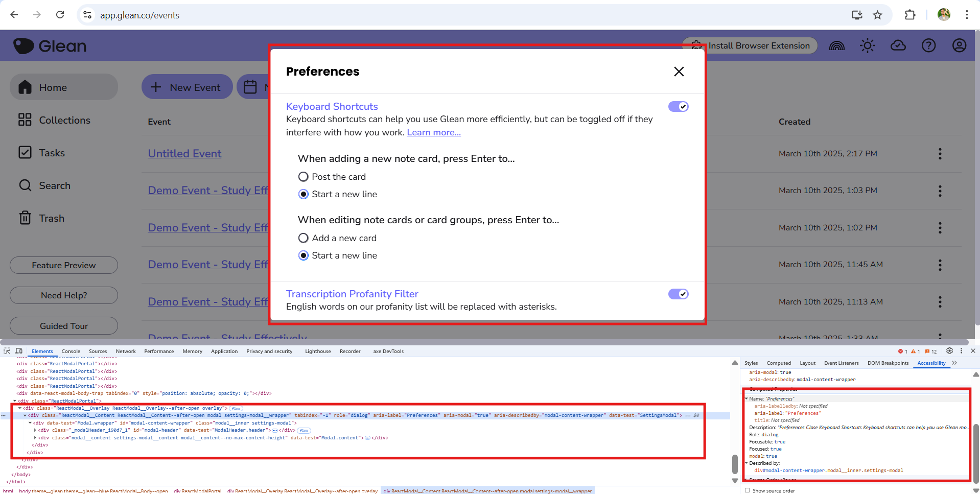Select the 'Post the card' radio option
Image resolution: width=980 pixels, height=494 pixels.
[304, 177]
